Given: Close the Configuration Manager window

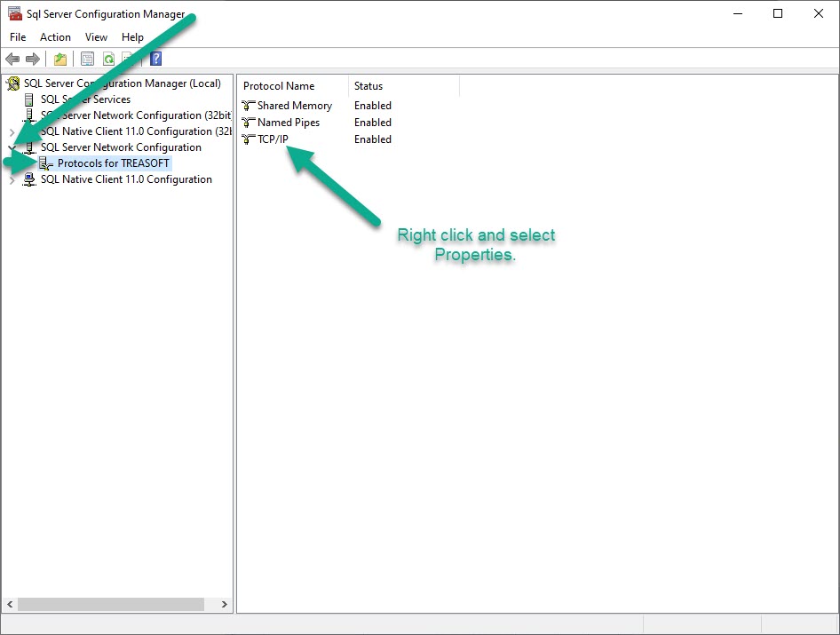Looking at the screenshot, I should tap(819, 13).
